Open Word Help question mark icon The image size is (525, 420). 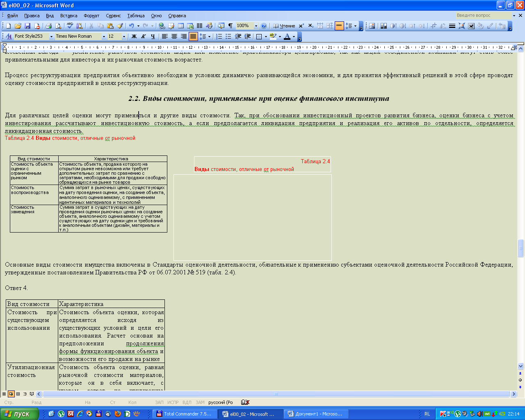click(264, 26)
